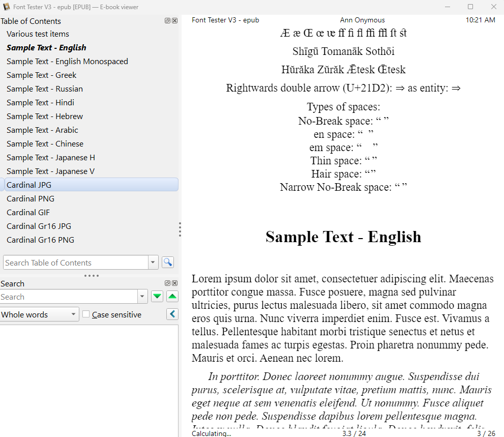Expand the Search Table of Contents history dropdown
Viewport: 504px width, 437px height.
(x=153, y=263)
